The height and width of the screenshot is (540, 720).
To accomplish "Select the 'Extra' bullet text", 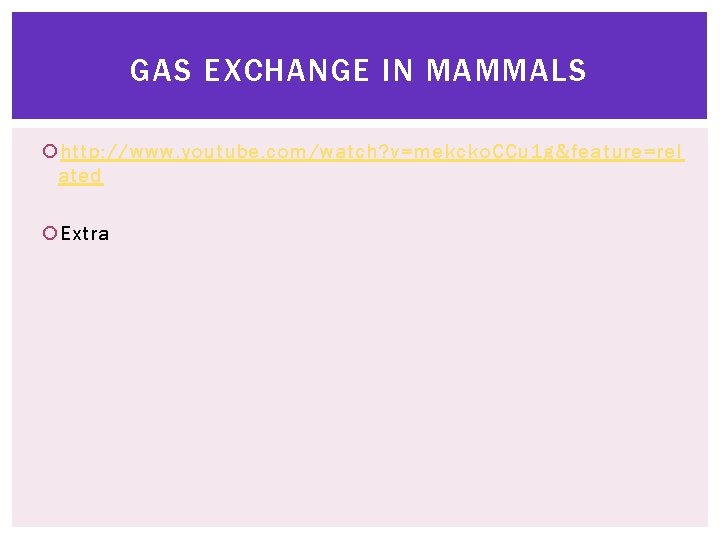I will pos(85,233).
